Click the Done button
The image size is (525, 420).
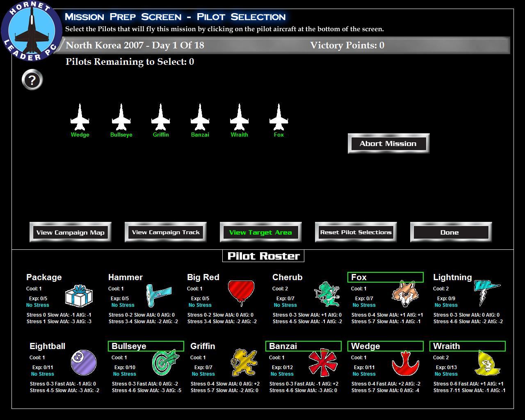(x=450, y=232)
